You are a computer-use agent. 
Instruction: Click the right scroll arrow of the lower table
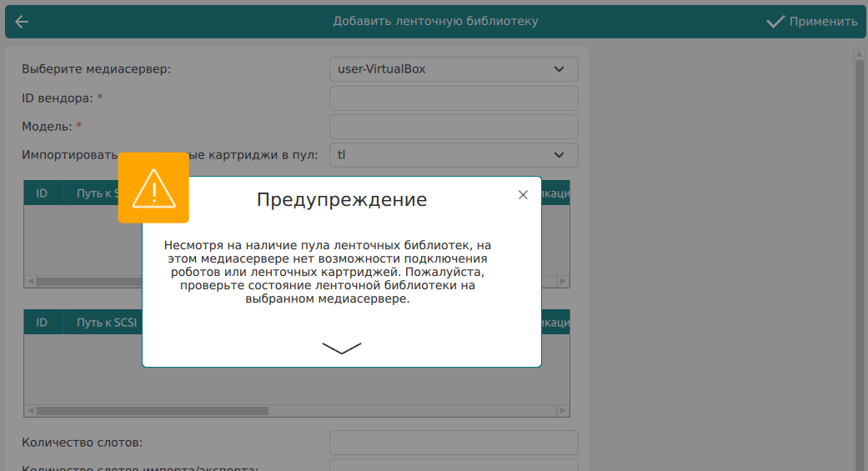564,411
